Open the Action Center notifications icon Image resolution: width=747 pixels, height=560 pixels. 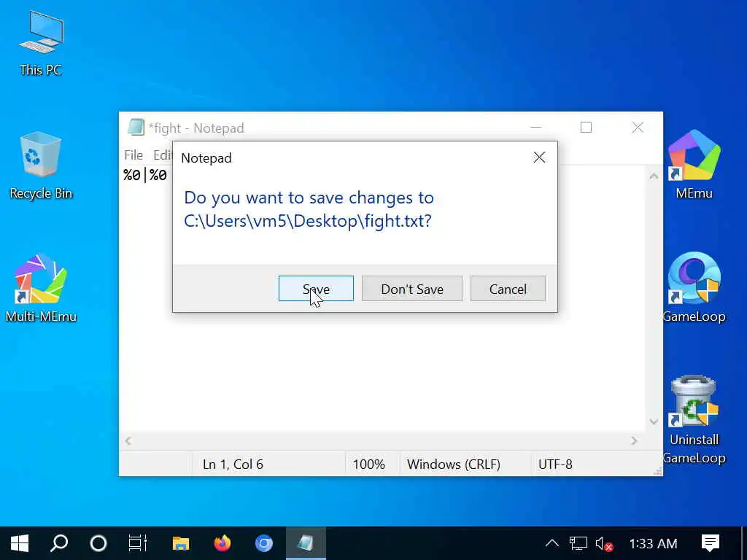(711, 543)
